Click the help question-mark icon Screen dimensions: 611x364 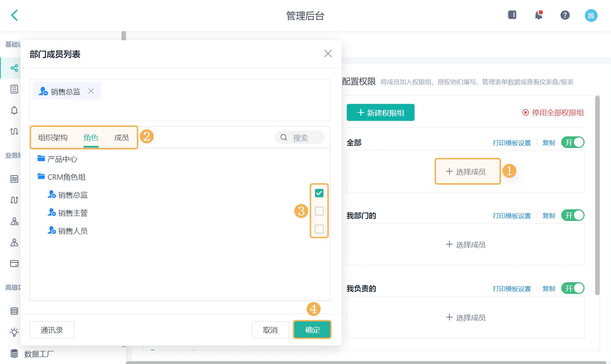point(564,15)
